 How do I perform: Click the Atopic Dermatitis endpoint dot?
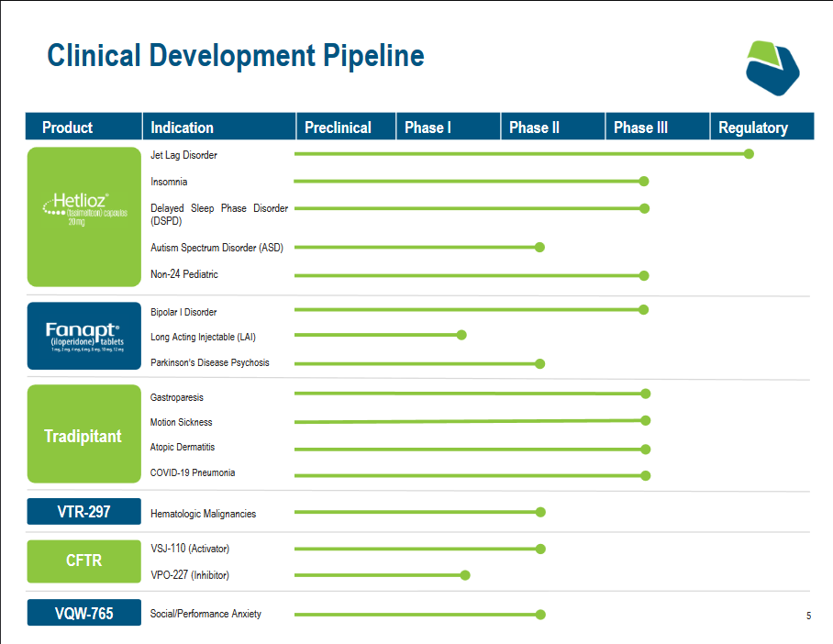(x=646, y=450)
